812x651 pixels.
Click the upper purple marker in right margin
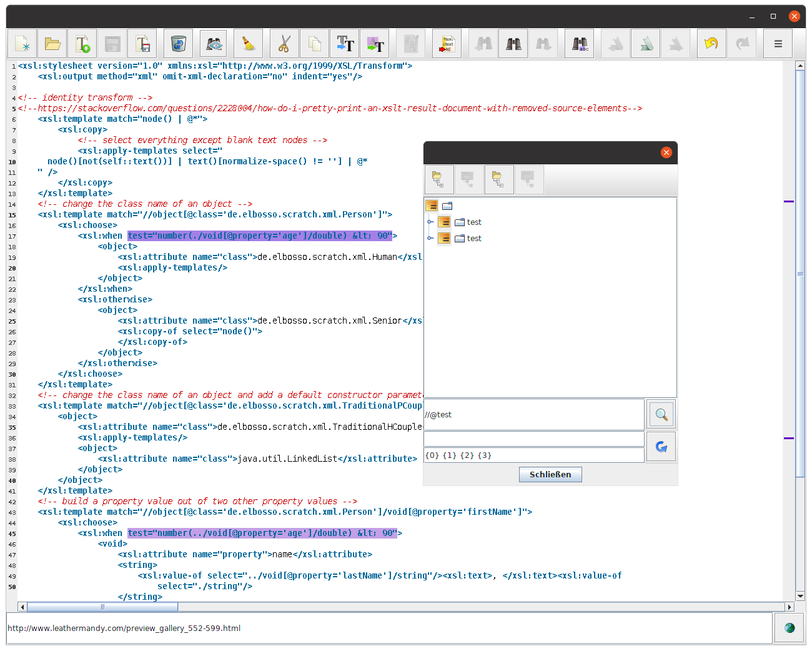pyautogui.click(x=789, y=201)
